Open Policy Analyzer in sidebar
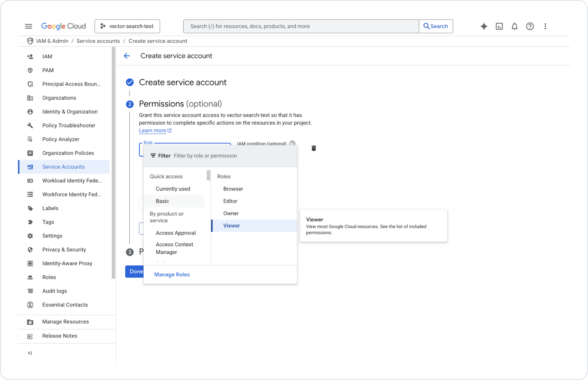This screenshot has height=380, width=588. tap(61, 139)
